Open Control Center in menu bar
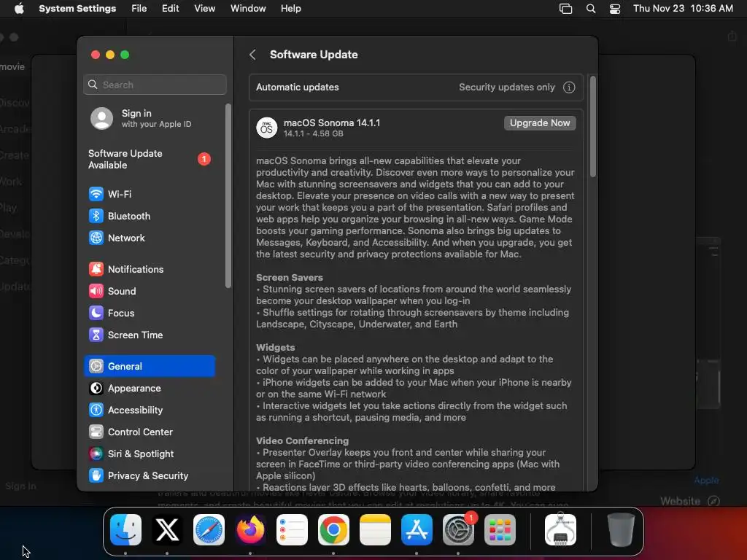Screen dimensions: 747x560 615,9
